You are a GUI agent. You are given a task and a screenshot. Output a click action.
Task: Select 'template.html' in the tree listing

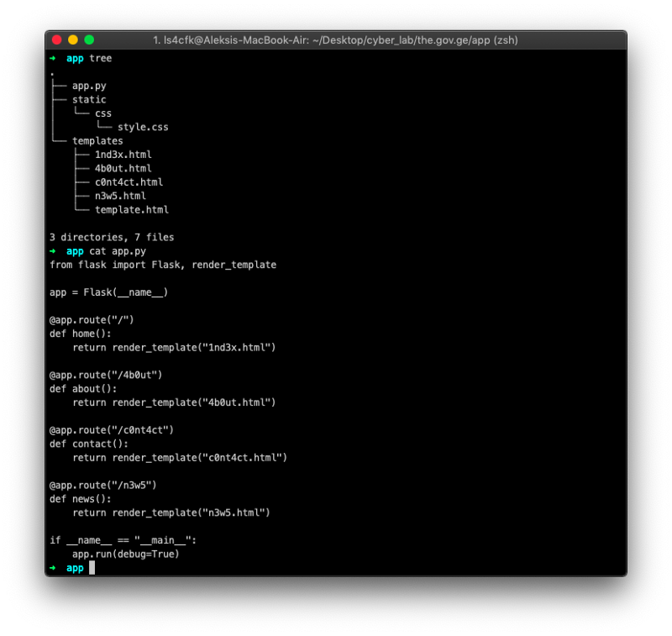click(x=132, y=210)
